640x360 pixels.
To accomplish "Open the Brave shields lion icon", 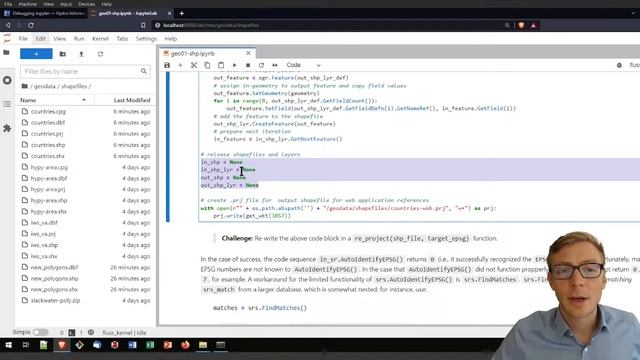I will [521, 25].
